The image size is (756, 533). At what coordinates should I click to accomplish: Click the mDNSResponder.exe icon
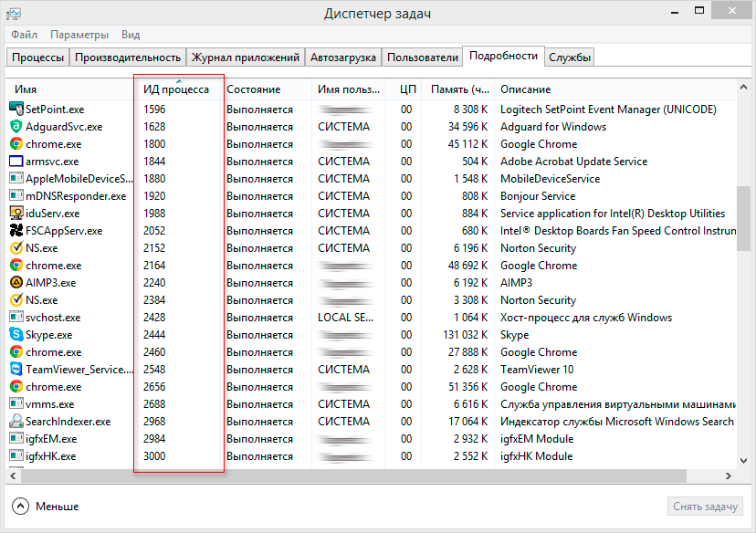pyautogui.click(x=16, y=195)
